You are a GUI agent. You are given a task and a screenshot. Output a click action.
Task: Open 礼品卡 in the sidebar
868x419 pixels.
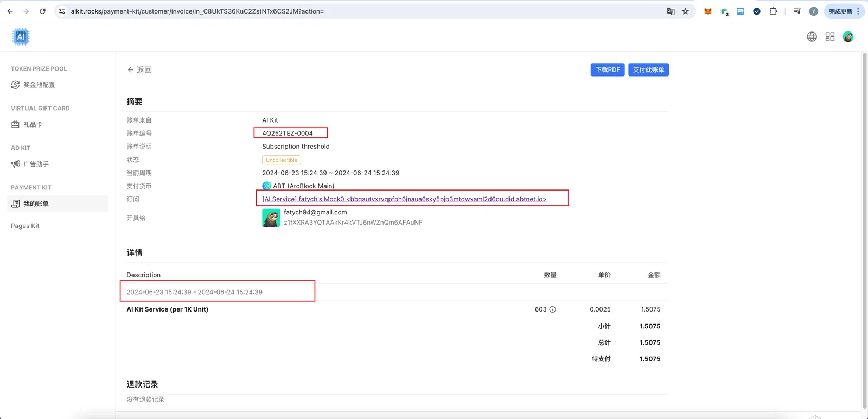tap(58, 124)
